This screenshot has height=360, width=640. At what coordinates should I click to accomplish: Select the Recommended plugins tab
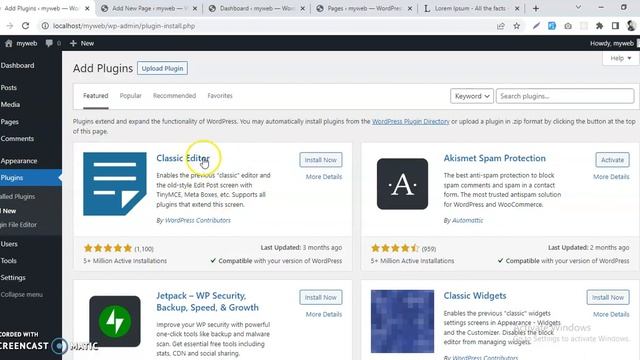174,96
